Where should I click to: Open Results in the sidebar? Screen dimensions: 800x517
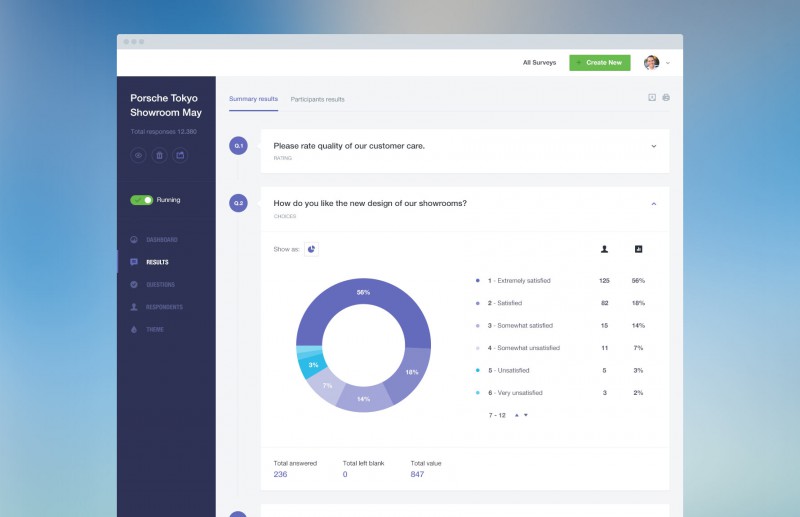[x=157, y=262]
